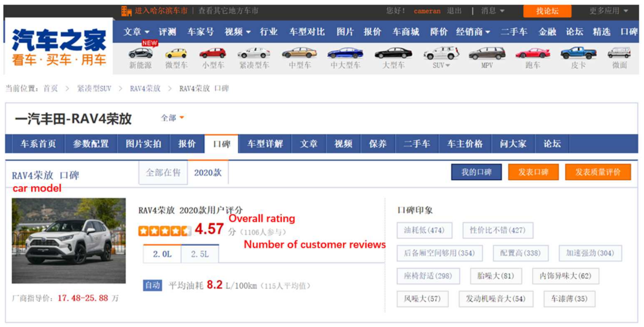Click the 发表口碑 button

533,172
